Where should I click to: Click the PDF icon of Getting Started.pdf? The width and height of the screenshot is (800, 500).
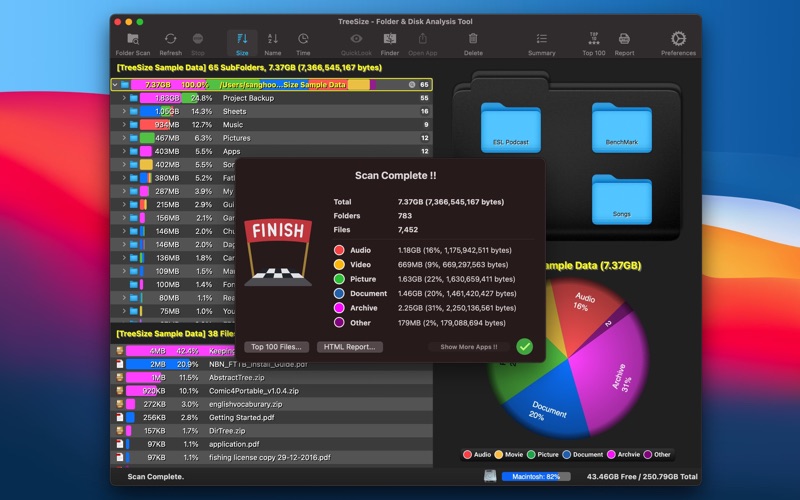coord(119,417)
